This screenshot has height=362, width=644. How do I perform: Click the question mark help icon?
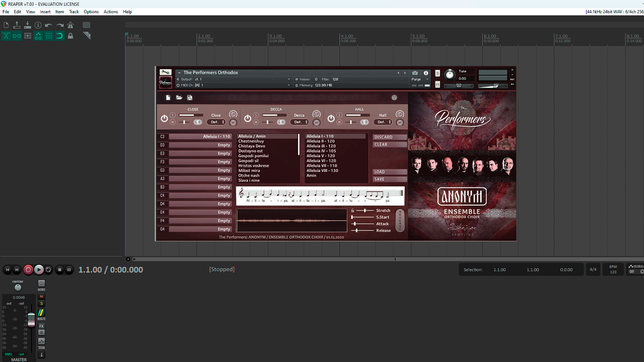(x=394, y=98)
